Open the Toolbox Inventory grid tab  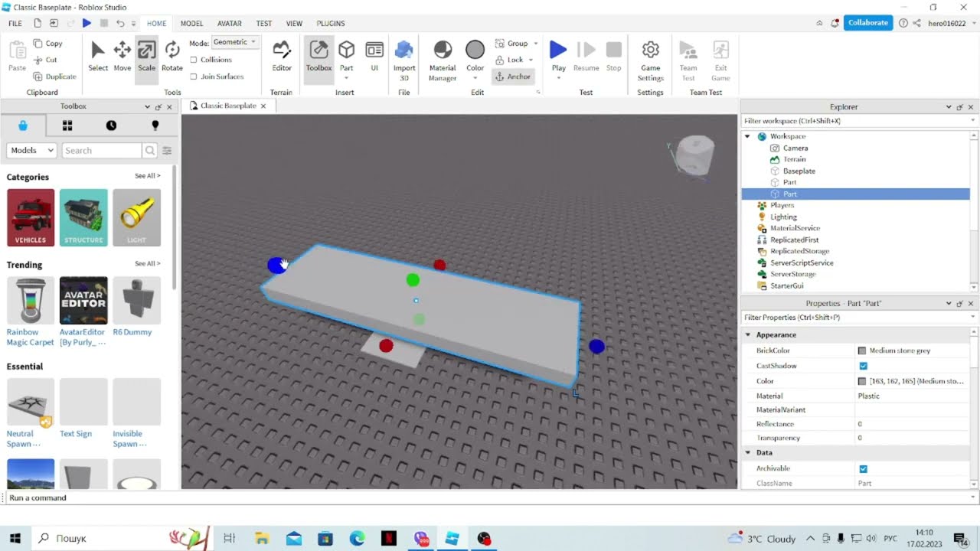tap(67, 126)
